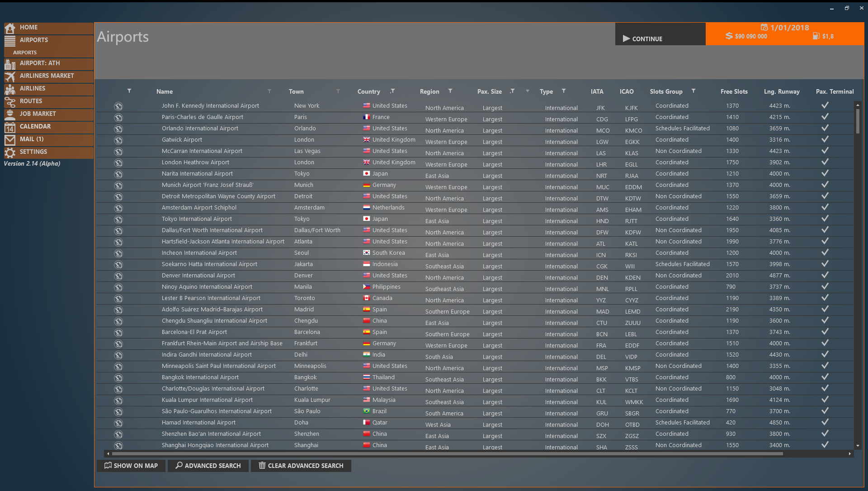Click the globe icon for London Heathrow Airport
This screenshot has height=491, width=868.
pos(118,163)
